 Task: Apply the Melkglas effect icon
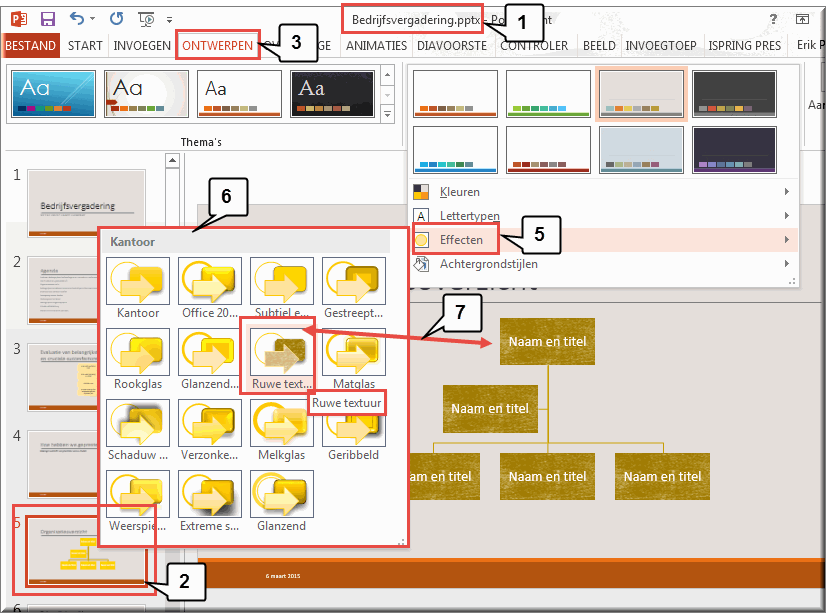(x=282, y=423)
